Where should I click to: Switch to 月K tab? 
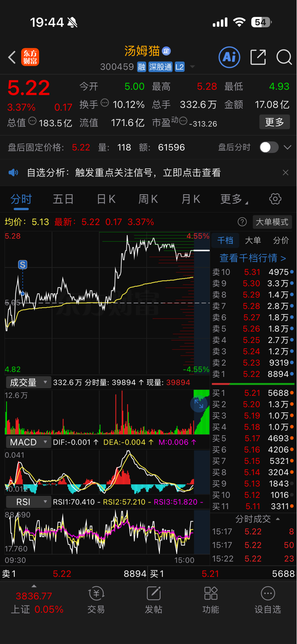[x=191, y=199]
